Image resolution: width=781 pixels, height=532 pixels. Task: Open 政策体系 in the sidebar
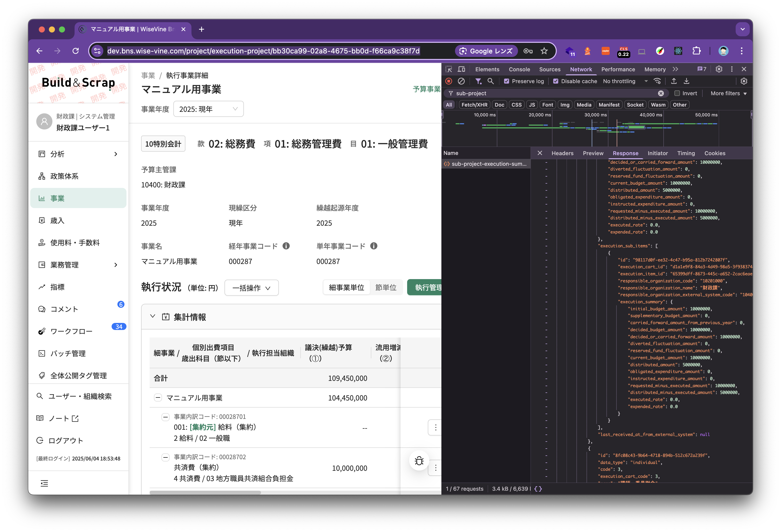(78, 176)
